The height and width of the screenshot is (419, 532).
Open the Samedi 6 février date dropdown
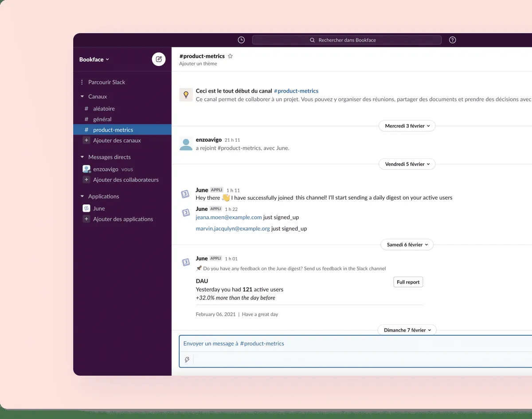pyautogui.click(x=407, y=244)
